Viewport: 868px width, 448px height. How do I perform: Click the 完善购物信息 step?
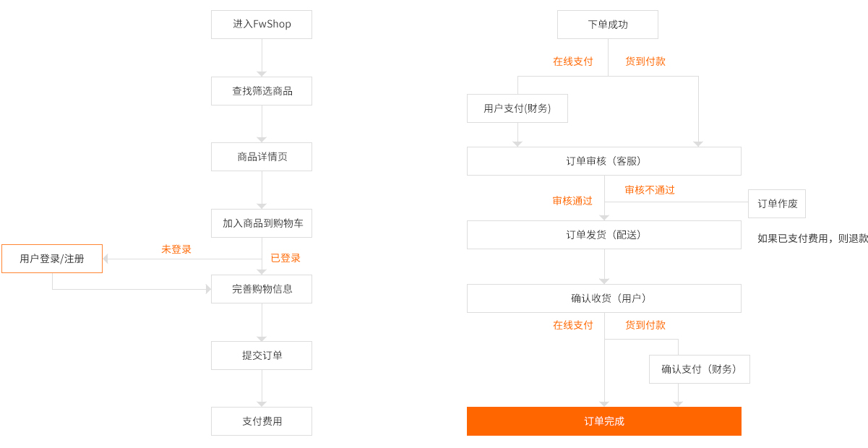pyautogui.click(x=262, y=289)
